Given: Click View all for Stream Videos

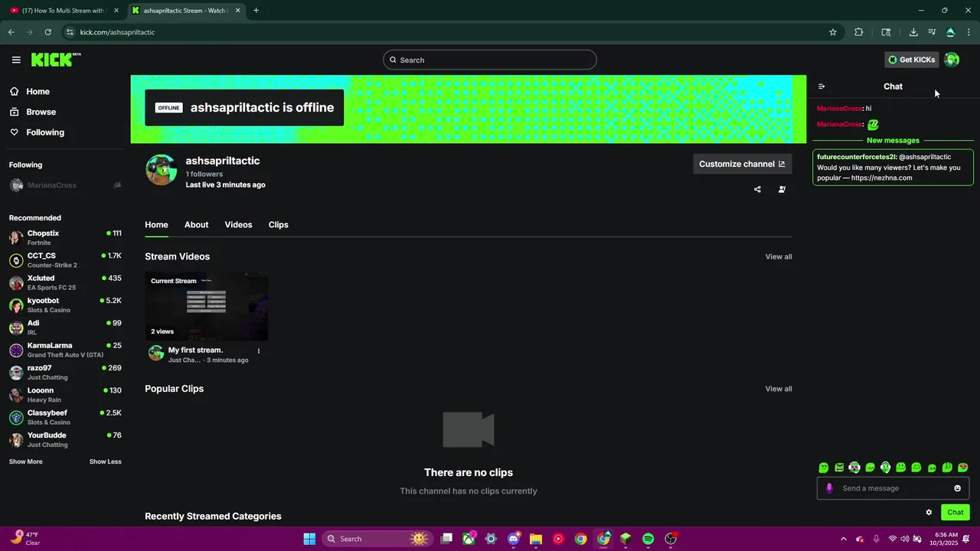Looking at the screenshot, I should pos(779,257).
